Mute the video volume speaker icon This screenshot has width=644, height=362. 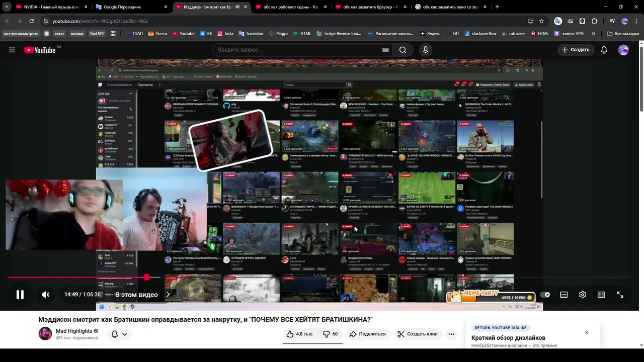[45, 295]
